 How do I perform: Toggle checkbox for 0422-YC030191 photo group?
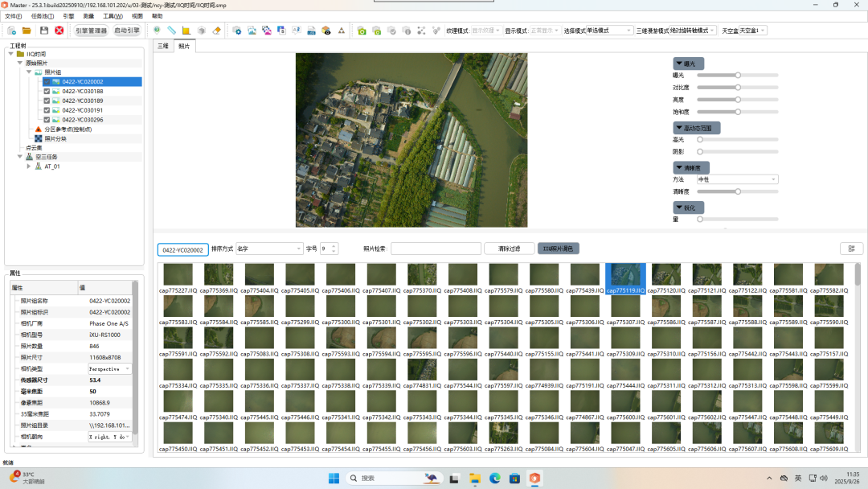click(47, 110)
